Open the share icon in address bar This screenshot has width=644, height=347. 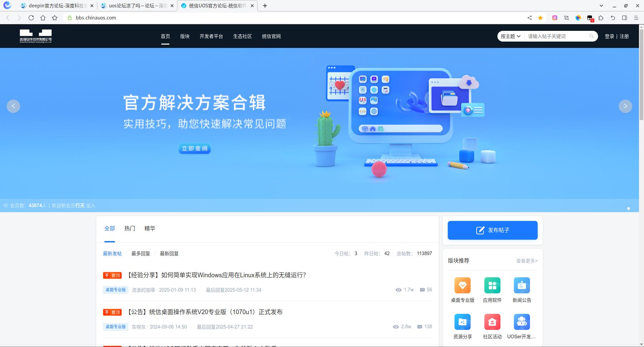click(530, 18)
